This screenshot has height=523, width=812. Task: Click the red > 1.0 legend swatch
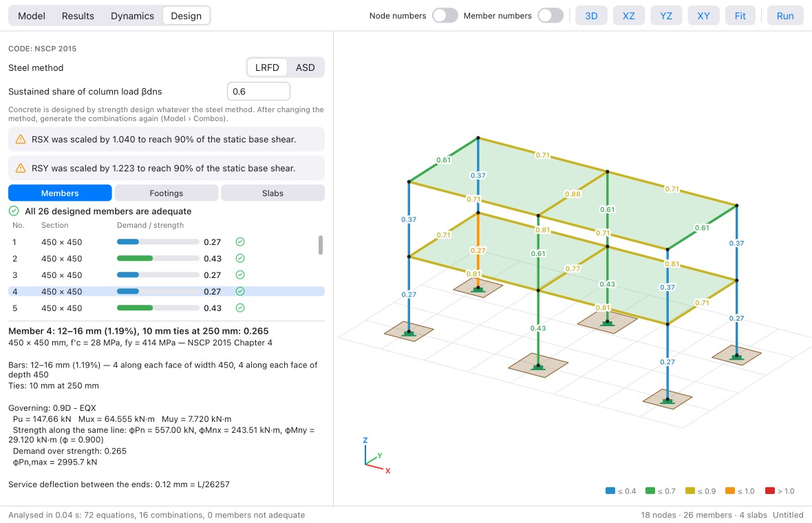tap(769, 491)
